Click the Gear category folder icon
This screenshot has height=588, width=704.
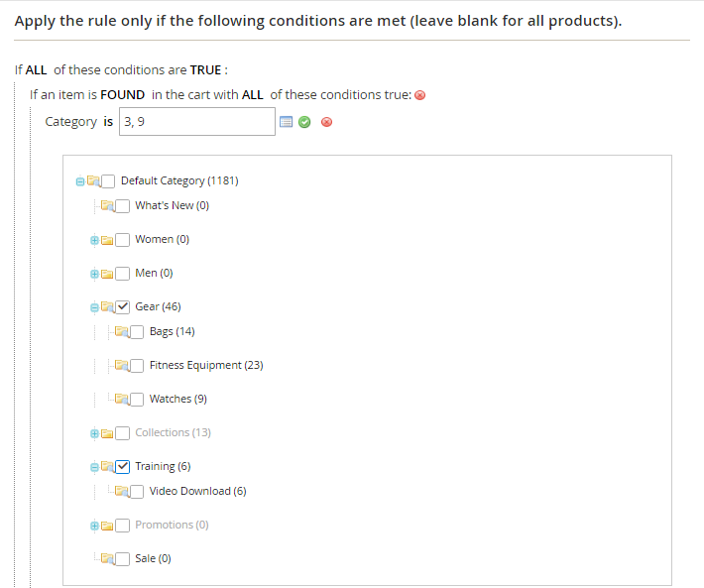(x=107, y=307)
